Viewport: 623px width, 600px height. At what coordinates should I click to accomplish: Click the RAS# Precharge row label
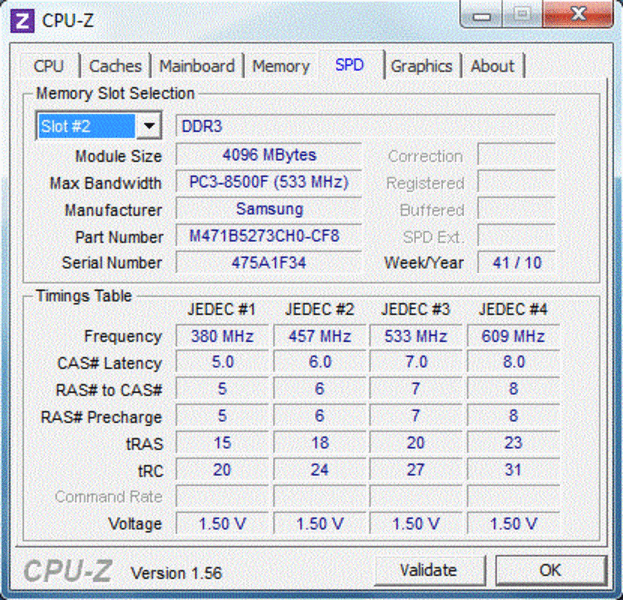coord(101,417)
